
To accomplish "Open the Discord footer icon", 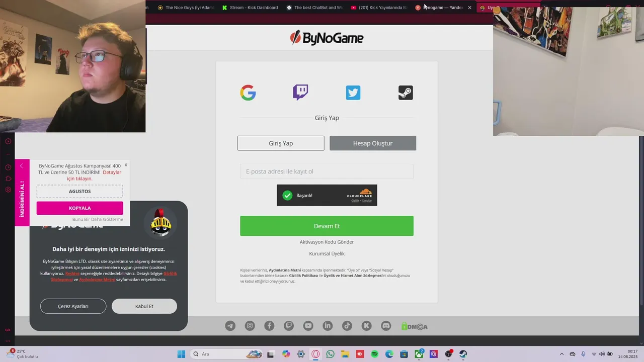I will (x=386, y=326).
